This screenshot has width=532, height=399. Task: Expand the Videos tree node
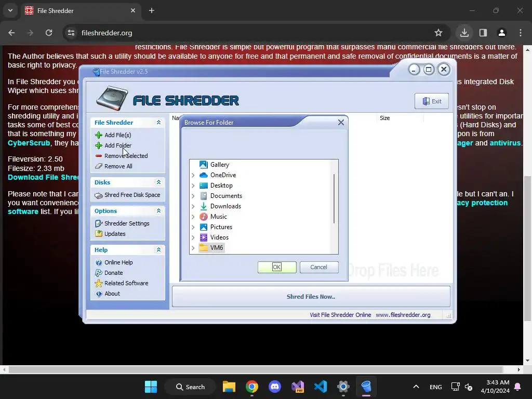pyautogui.click(x=193, y=237)
